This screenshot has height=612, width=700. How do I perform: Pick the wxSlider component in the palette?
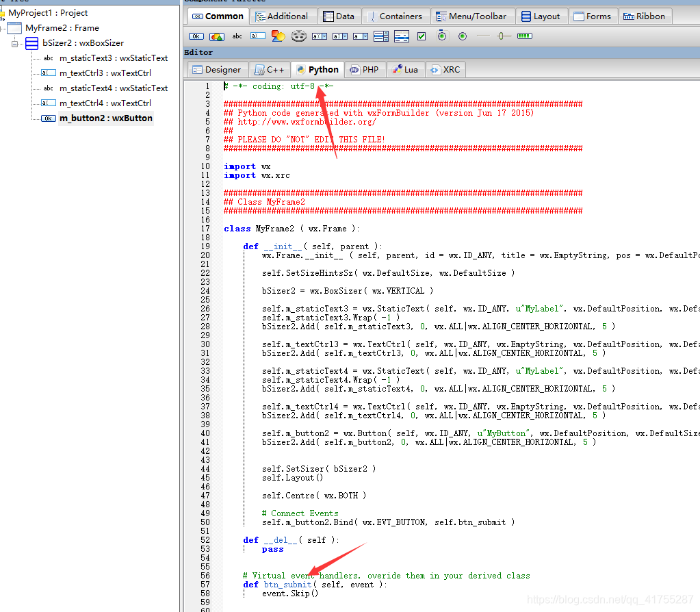point(504,36)
